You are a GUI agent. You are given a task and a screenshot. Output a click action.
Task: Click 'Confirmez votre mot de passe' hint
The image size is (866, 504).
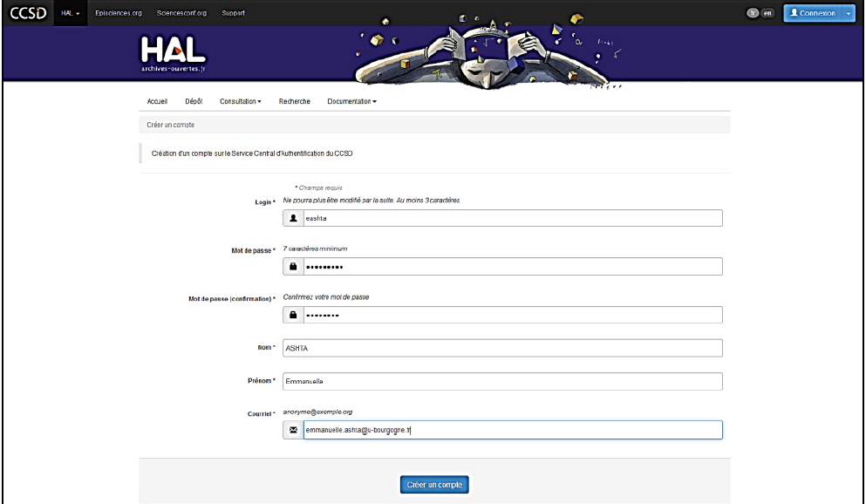[326, 297]
